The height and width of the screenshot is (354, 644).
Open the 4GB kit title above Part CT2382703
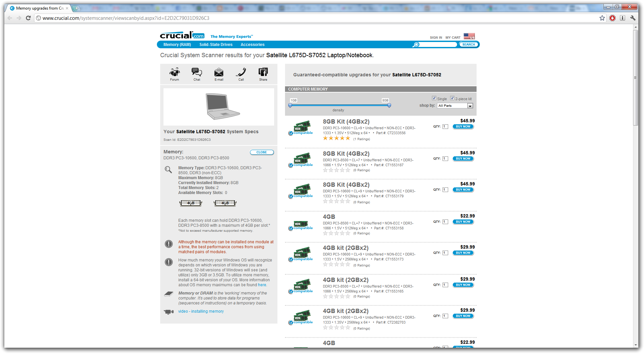coord(345,311)
